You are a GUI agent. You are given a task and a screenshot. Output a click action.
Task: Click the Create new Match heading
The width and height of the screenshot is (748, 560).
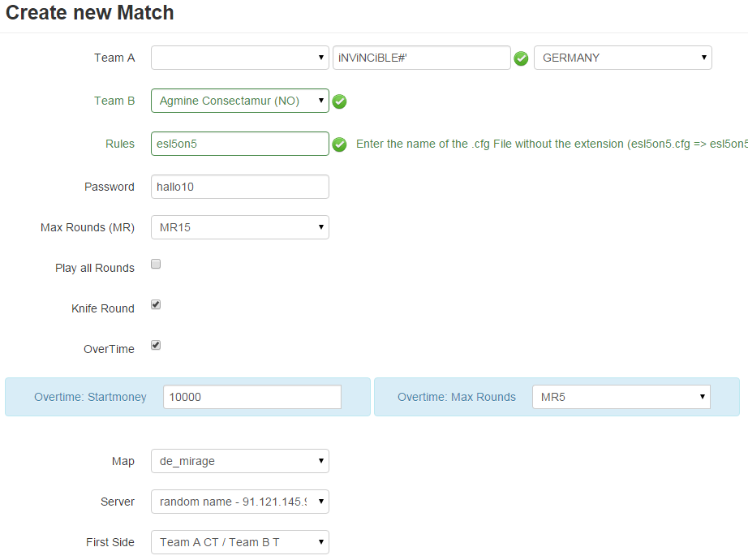pyautogui.click(x=90, y=13)
